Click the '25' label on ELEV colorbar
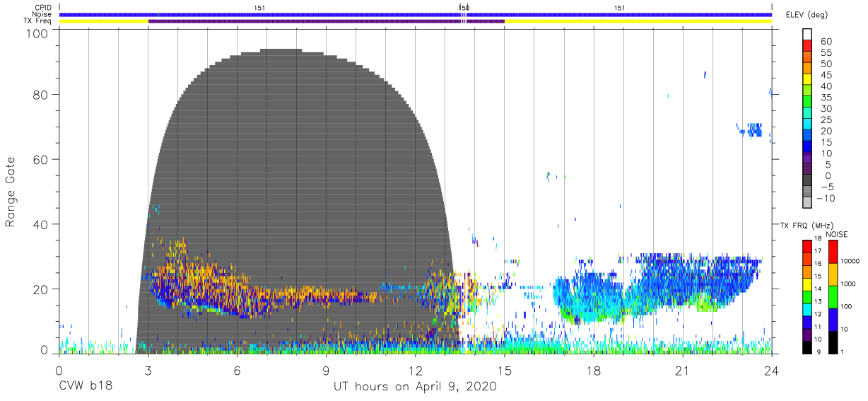This screenshot has width=868, height=401. 826,120
